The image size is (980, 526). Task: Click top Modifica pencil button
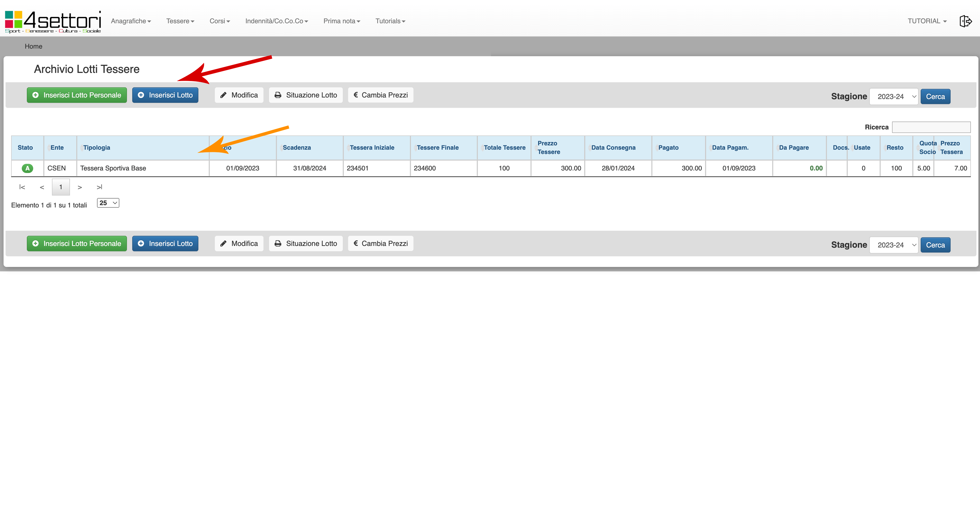point(239,95)
